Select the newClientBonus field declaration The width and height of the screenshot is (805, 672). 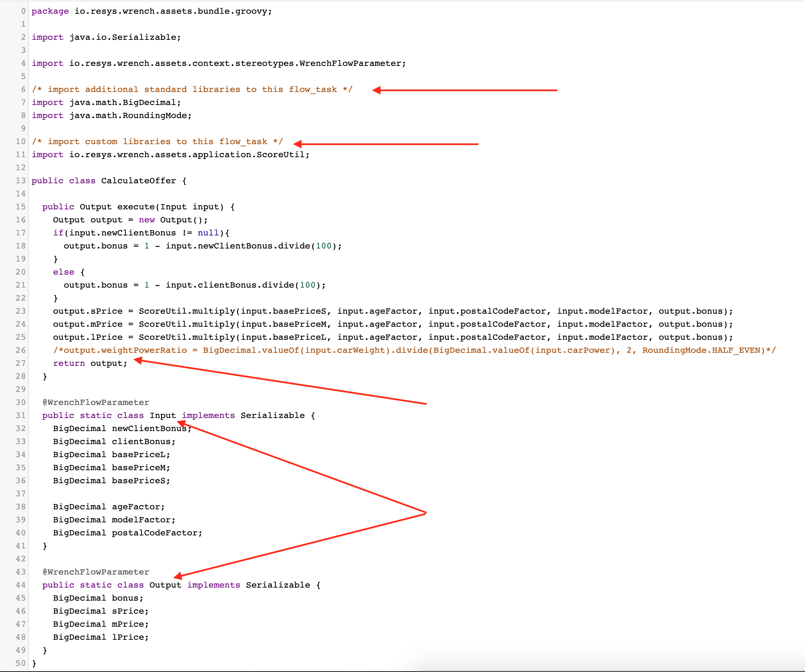(121, 428)
